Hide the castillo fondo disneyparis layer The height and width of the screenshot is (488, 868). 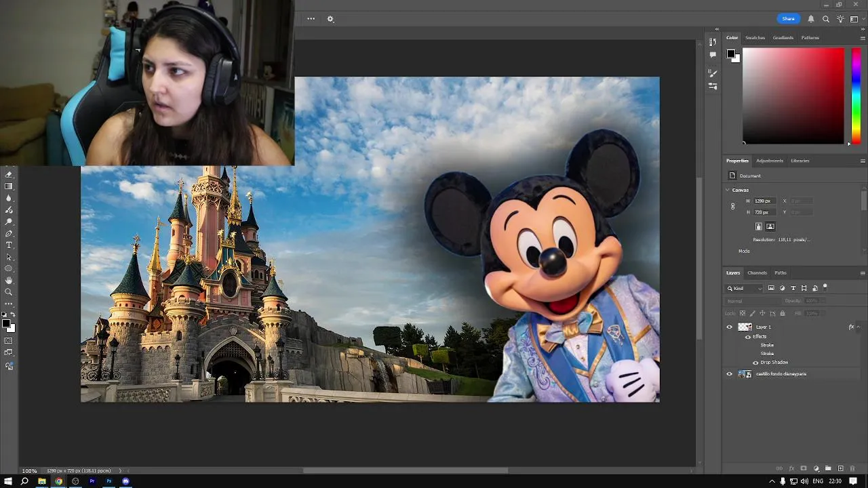pyautogui.click(x=730, y=374)
